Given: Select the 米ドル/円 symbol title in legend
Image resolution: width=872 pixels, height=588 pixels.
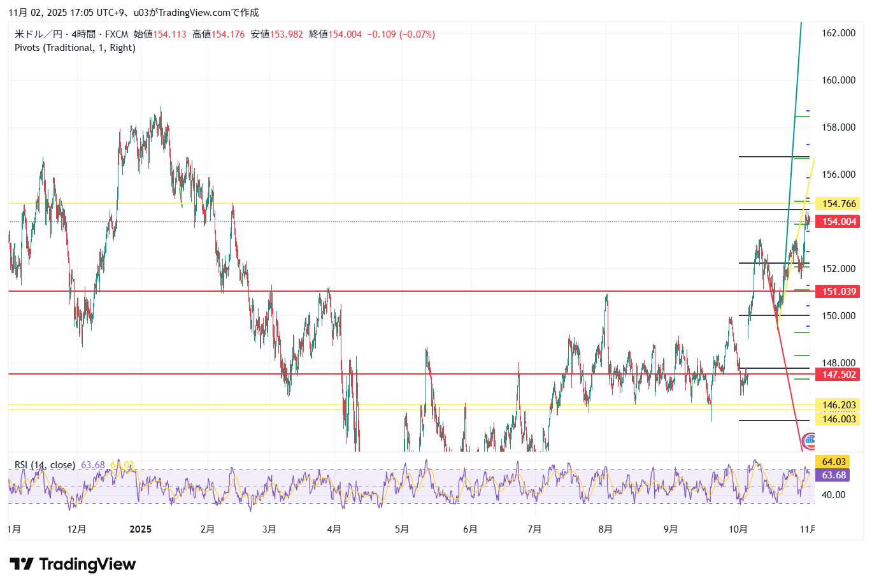Looking at the screenshot, I should pos(38,34).
